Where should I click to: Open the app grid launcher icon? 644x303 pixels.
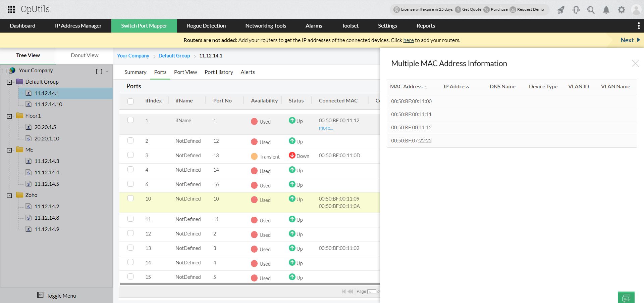pyautogui.click(x=11, y=9)
